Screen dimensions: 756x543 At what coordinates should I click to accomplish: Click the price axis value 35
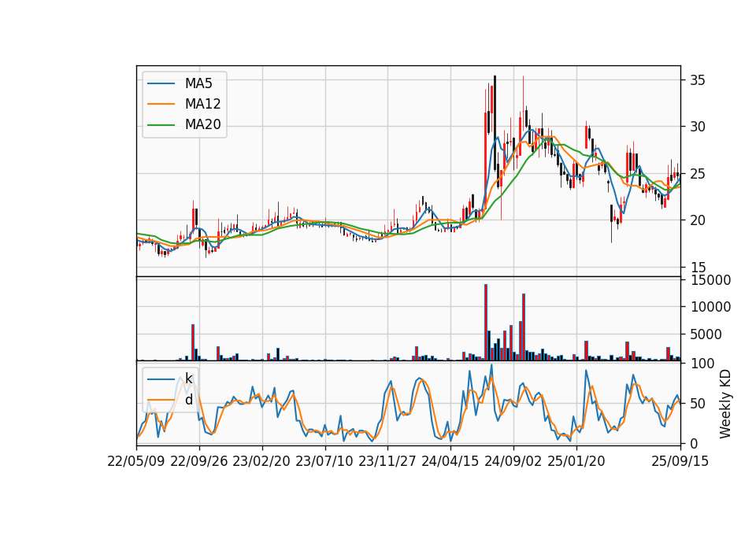[x=697, y=80]
